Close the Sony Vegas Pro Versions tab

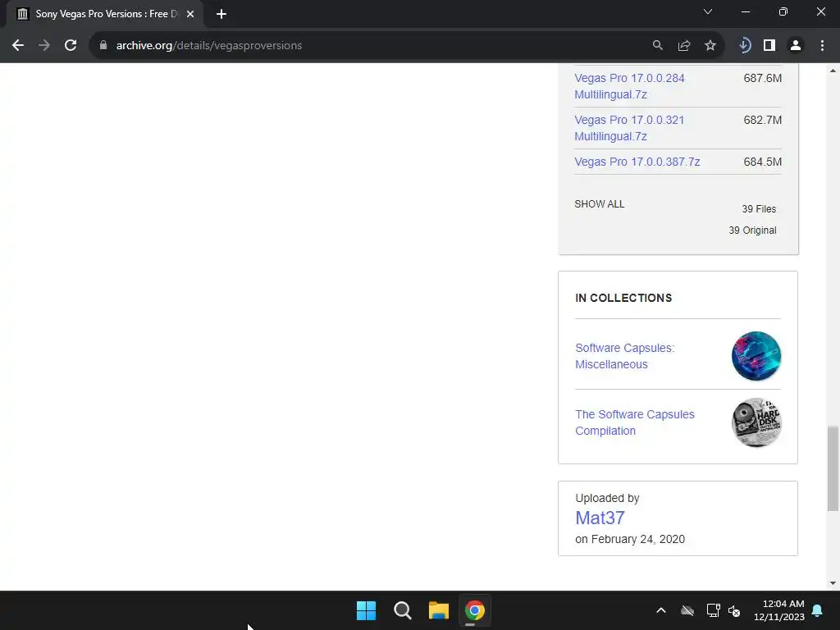coord(190,14)
